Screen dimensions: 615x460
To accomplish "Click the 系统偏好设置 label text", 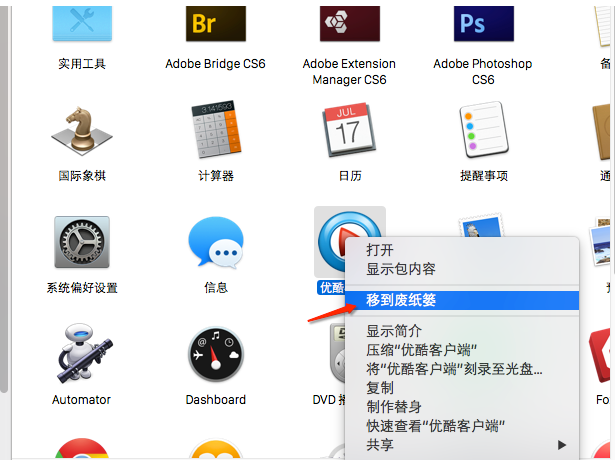I will tap(82, 288).
